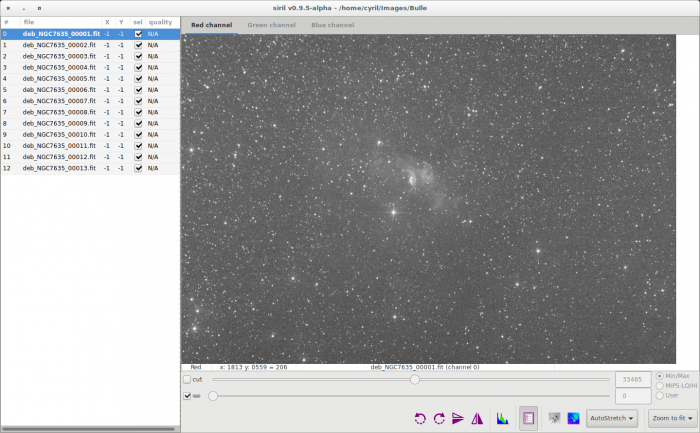Image resolution: width=700 pixels, height=433 pixels.
Task: Select file name deb_NGC7635_00004.fit
Action: 59,67
